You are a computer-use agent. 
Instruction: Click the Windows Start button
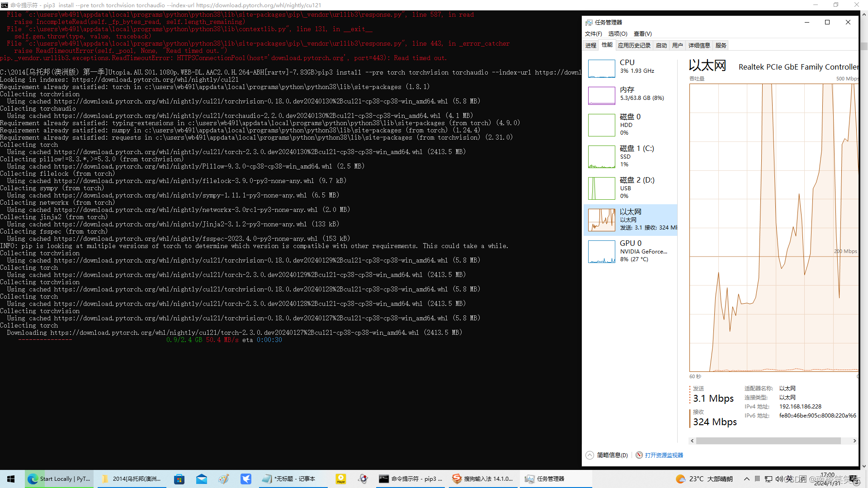point(11,479)
